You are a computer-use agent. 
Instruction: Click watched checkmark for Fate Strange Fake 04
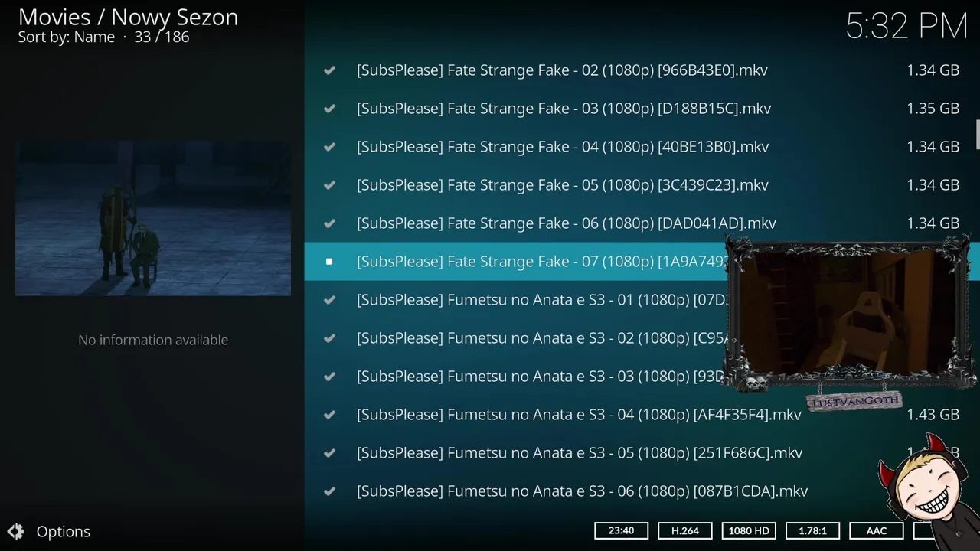pos(329,147)
